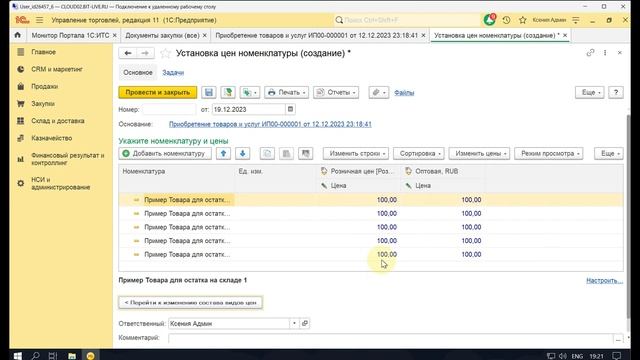640x360 pixels.
Task: Navigate back with left arrow
Action: pos(128,53)
